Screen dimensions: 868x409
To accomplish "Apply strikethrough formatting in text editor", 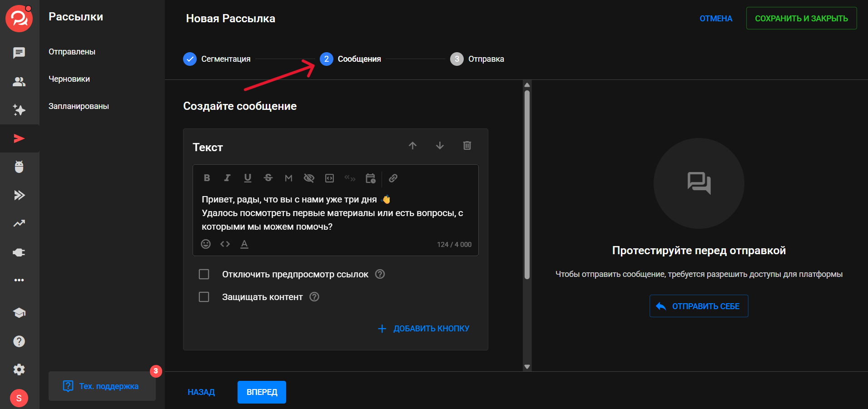I will [x=268, y=178].
